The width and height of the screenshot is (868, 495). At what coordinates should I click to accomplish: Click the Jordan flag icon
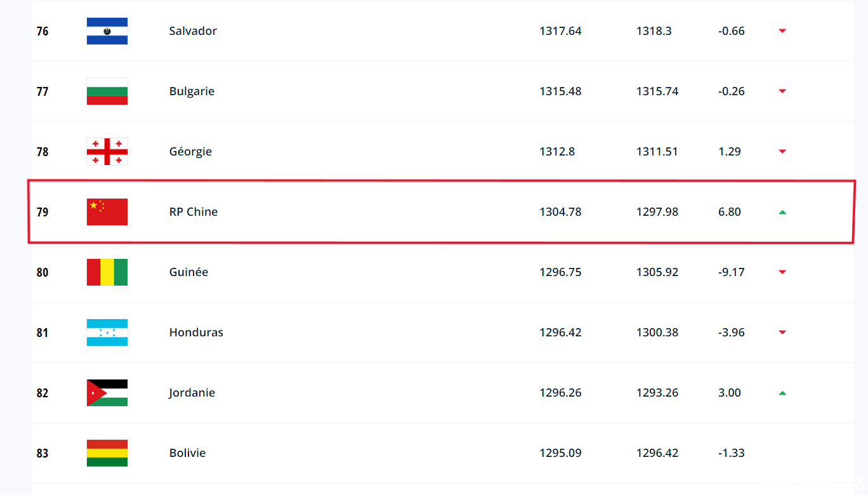107,393
